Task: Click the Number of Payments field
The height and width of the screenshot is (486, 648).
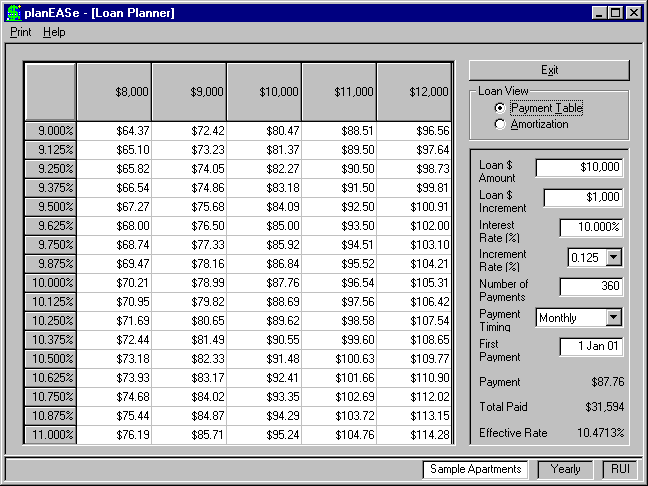Action: click(591, 286)
